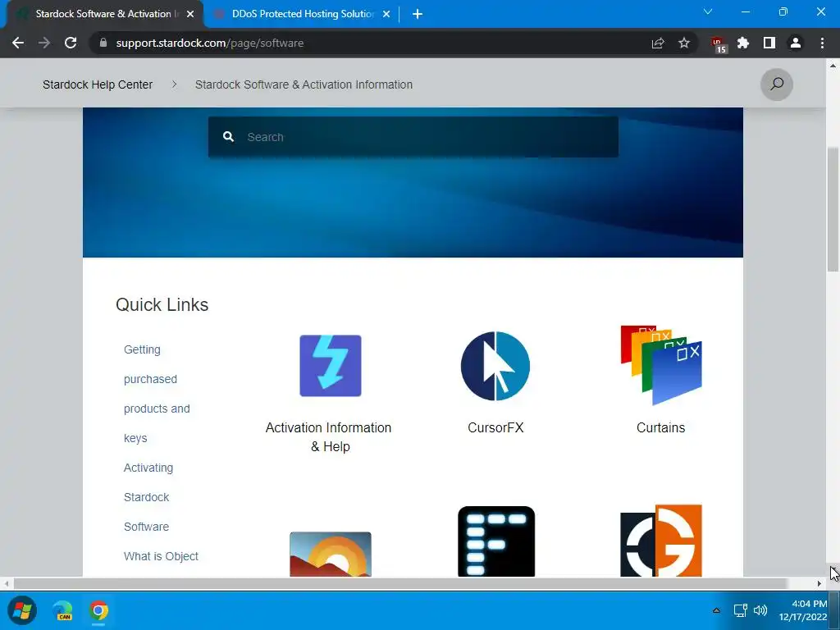The height and width of the screenshot is (630, 840).
Task: Open the Windows Start button
Action: pyautogui.click(x=22, y=610)
